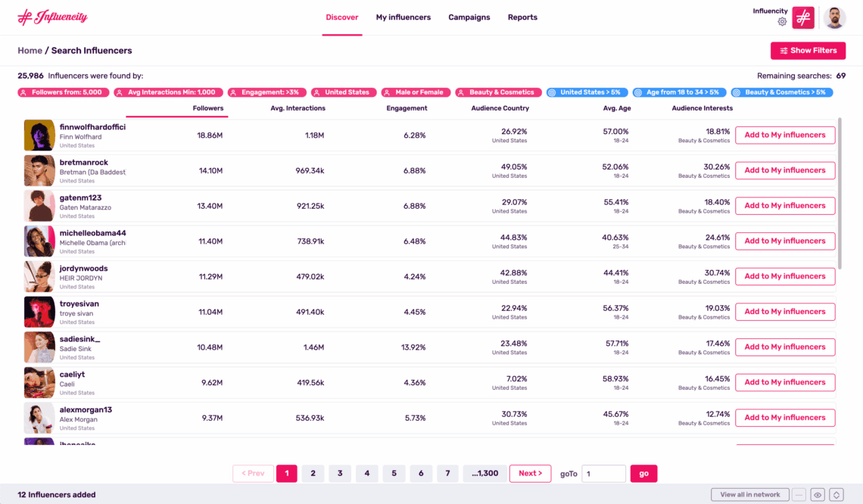The width and height of the screenshot is (863, 504).
Task: Sort results by Engagement column
Action: (x=407, y=107)
